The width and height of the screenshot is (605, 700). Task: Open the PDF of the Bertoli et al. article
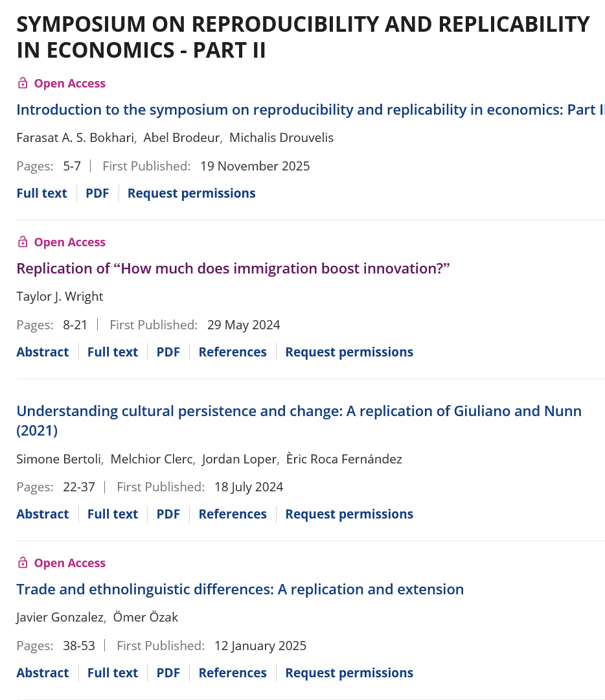(x=168, y=514)
